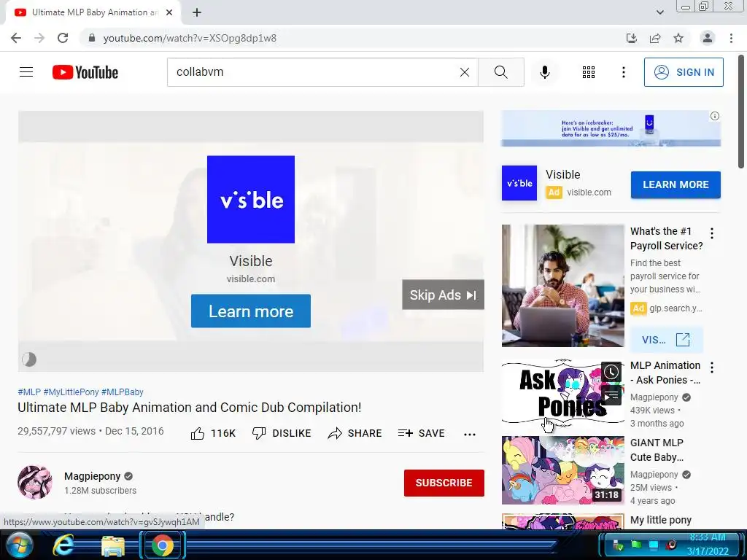Click the browser forward arrow
Viewport: 747px width, 560px height.
[39, 38]
